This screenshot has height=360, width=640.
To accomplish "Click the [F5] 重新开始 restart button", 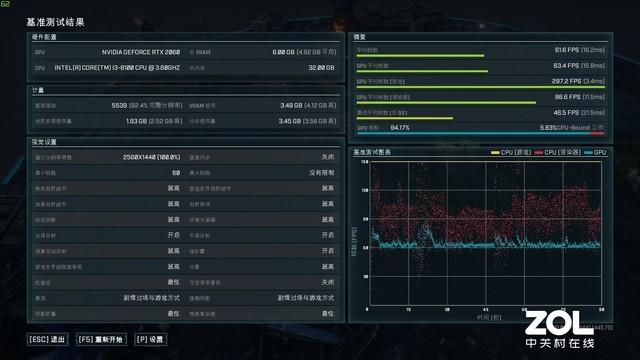I will [101, 339].
